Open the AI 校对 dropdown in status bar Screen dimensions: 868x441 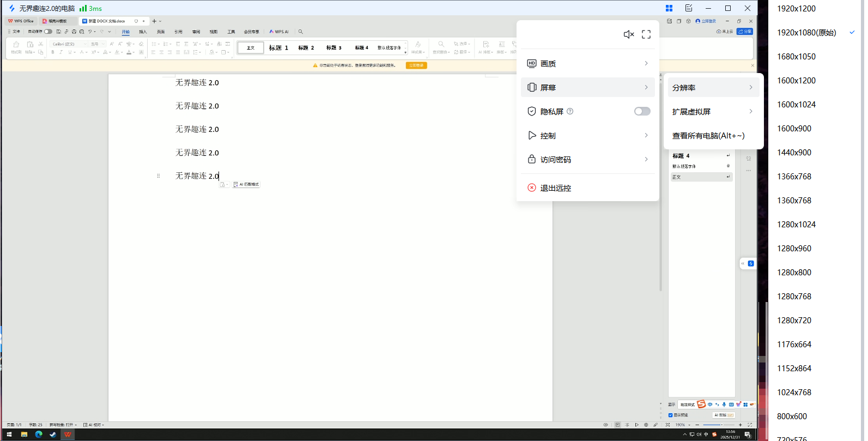click(x=93, y=425)
